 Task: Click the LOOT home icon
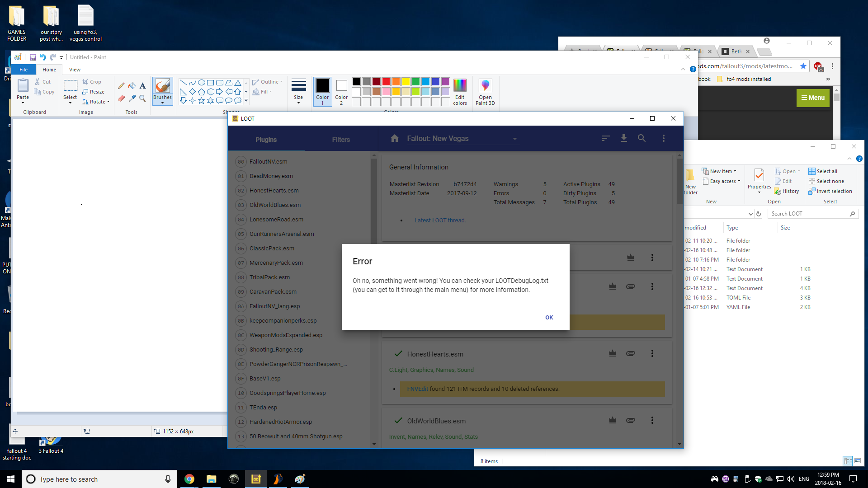(395, 138)
